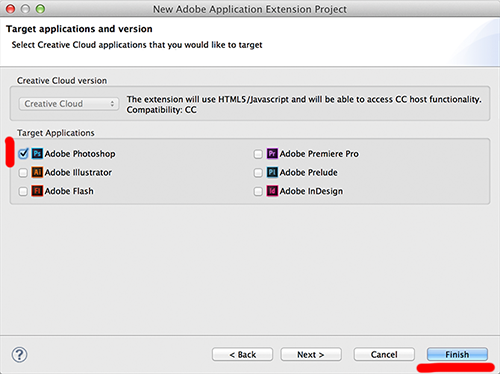
Task: Click the 'Adobe Prelude' label
Action: pos(308,172)
